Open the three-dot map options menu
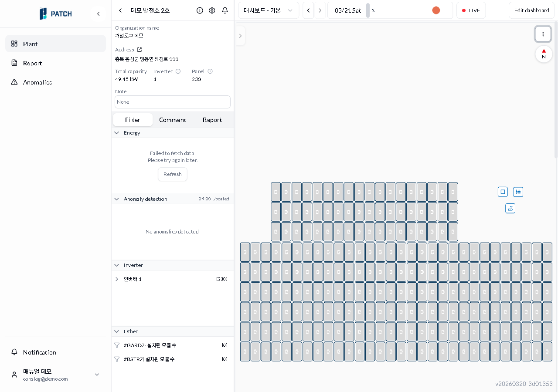 pos(543,34)
